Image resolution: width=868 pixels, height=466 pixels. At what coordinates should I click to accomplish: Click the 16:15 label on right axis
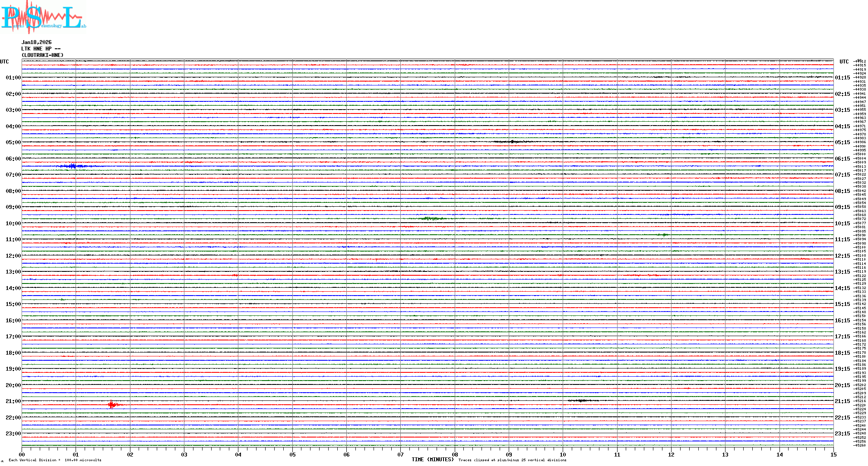click(842, 321)
